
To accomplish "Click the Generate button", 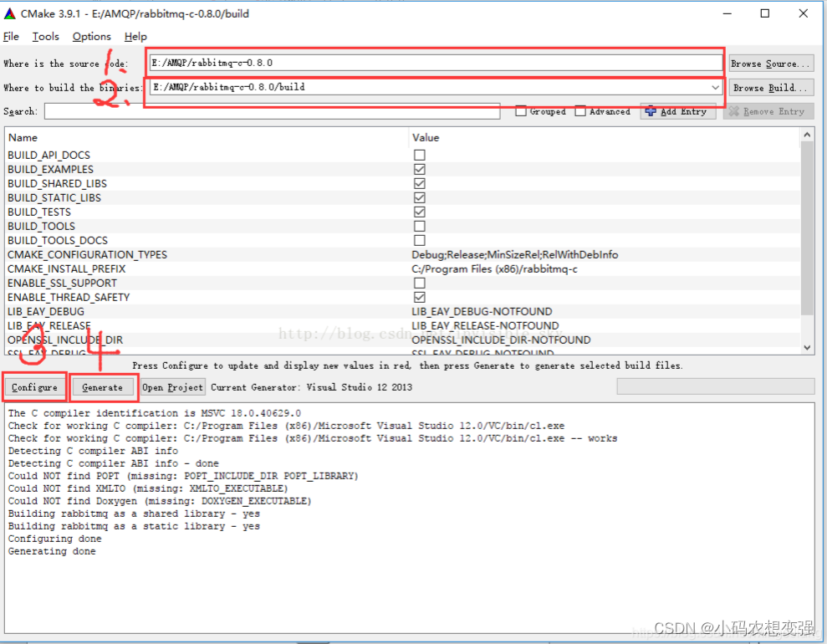I will pos(103,387).
